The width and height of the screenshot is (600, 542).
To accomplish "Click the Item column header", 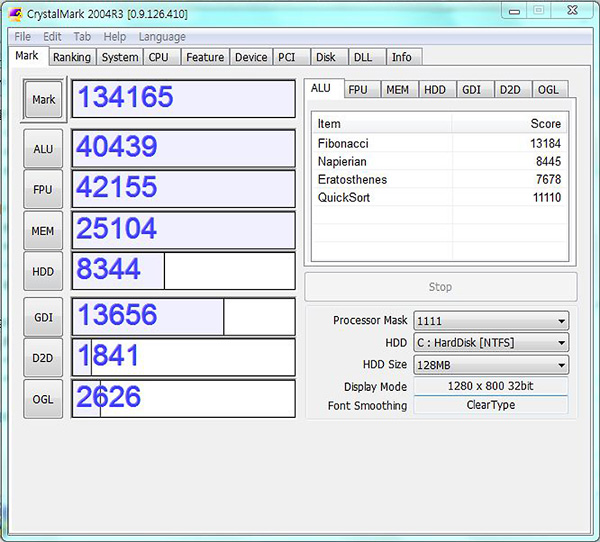I will tap(382, 124).
